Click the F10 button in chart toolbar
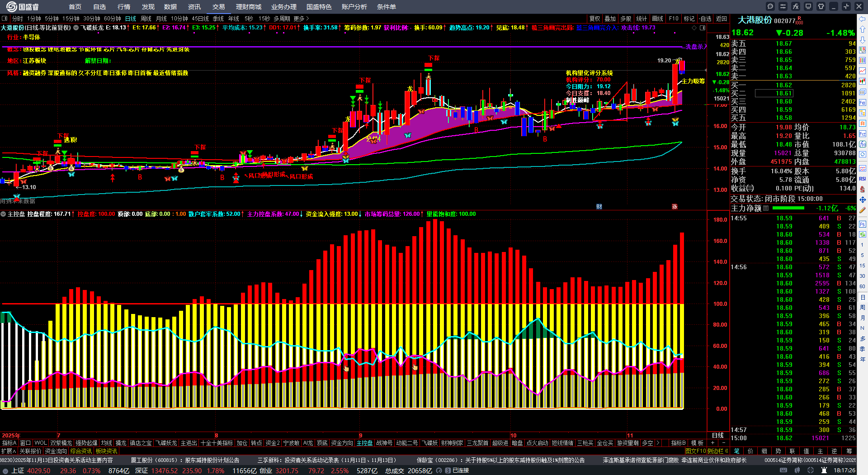Screen dimensions: 868x475 (674, 19)
